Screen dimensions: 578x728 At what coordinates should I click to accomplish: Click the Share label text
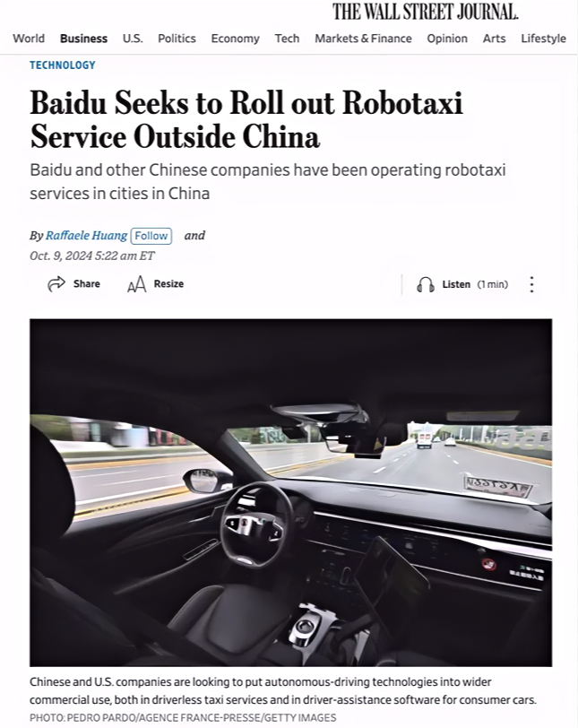click(87, 283)
